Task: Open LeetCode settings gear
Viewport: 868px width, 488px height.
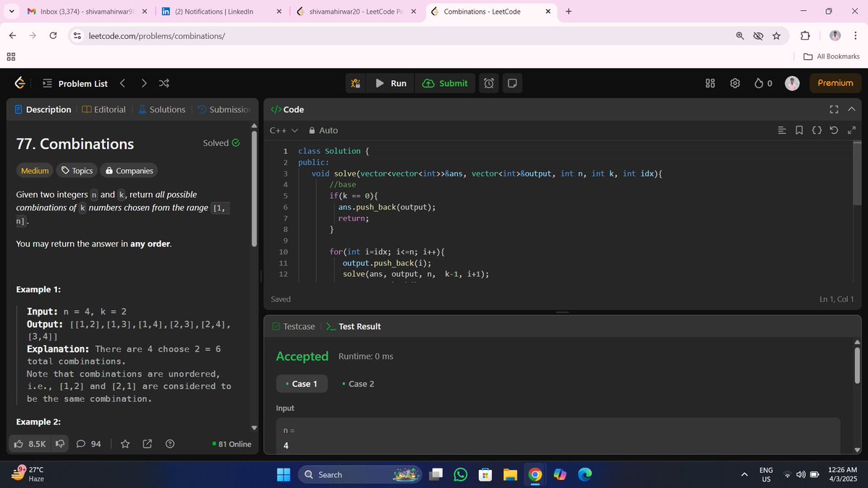Action: [x=735, y=83]
